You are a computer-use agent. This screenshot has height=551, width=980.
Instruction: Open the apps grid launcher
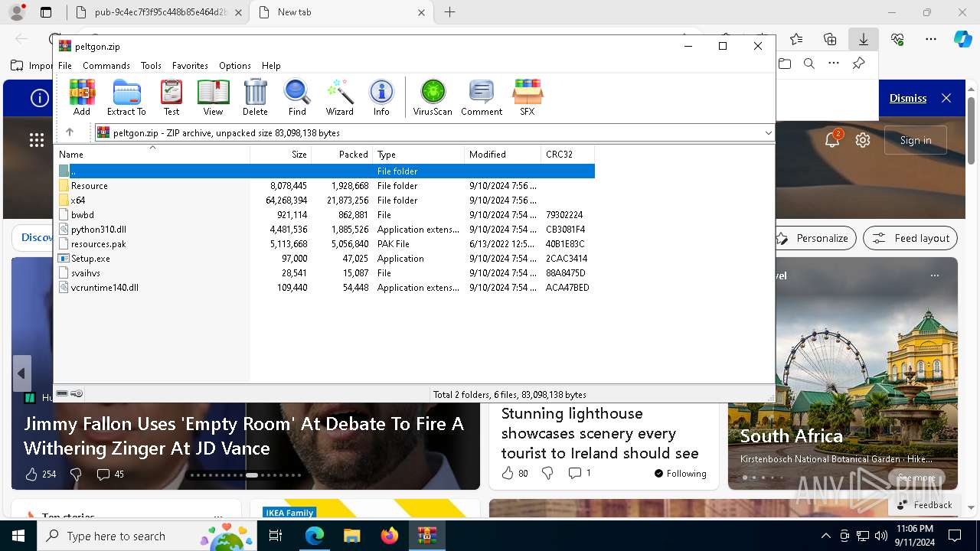click(37, 140)
